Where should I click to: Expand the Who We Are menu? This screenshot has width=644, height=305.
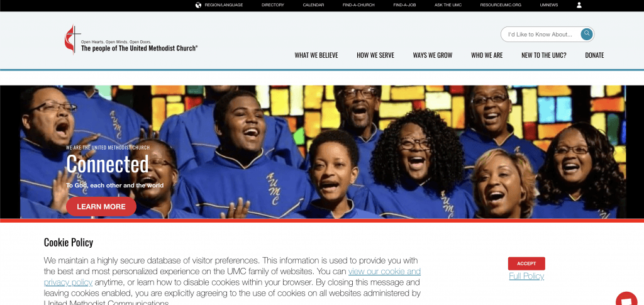pyautogui.click(x=487, y=55)
